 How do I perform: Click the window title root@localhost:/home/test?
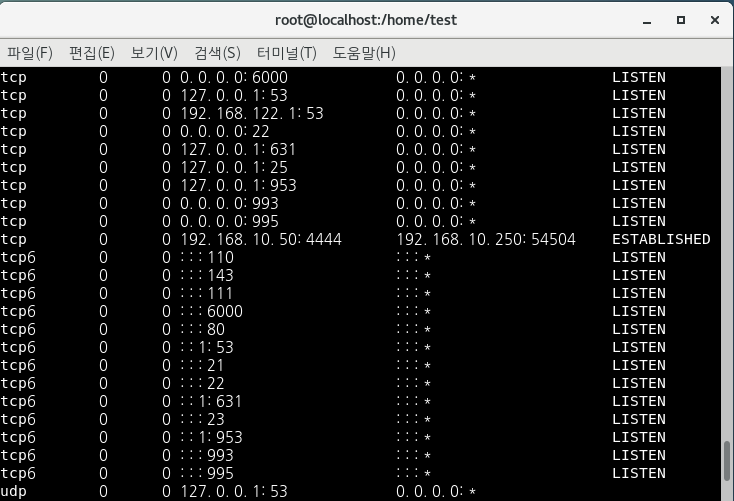click(x=366, y=20)
